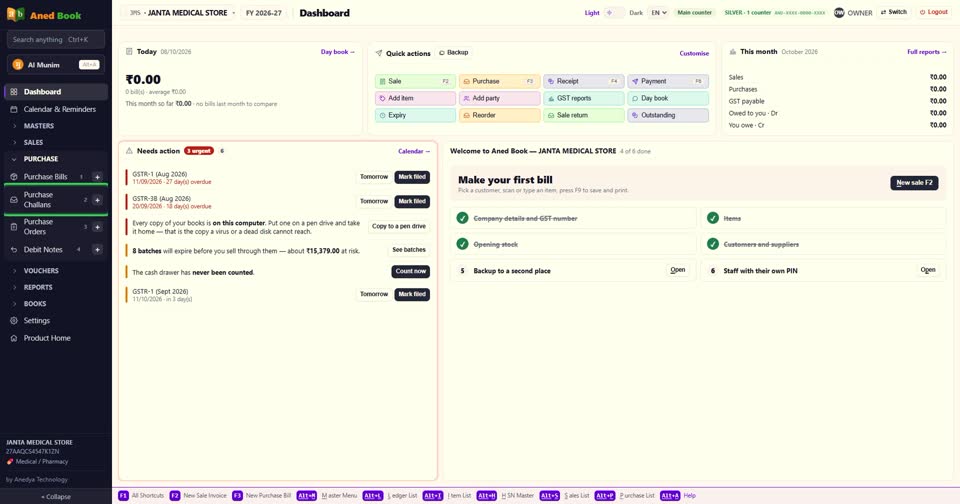
Task: Add a new Debit Note via plus
Action: coord(97,250)
